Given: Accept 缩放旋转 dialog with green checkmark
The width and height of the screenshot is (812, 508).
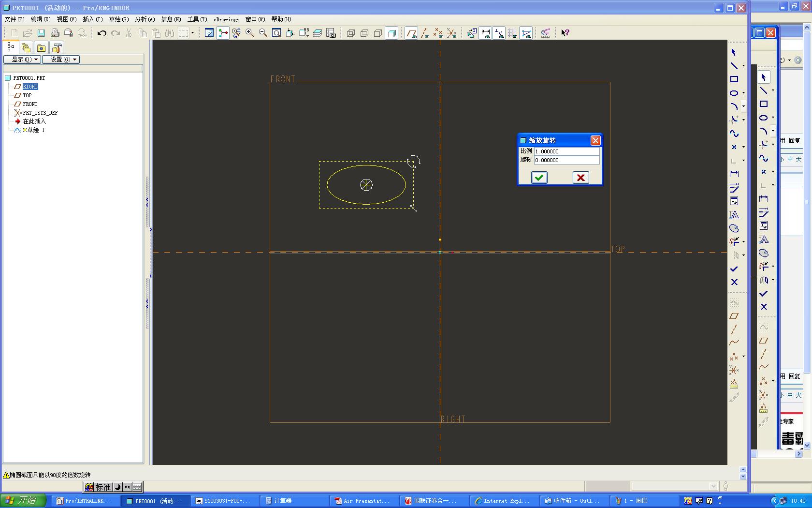Looking at the screenshot, I should click(x=539, y=178).
